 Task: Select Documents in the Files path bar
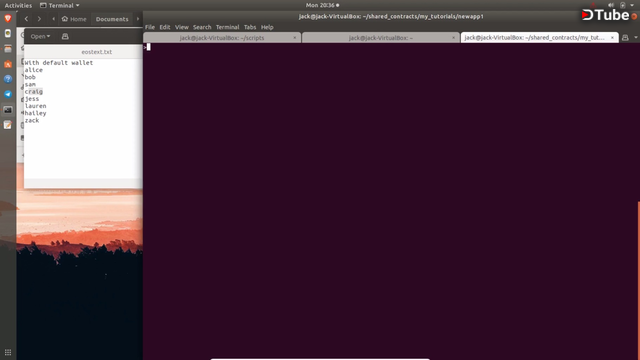tap(112, 19)
